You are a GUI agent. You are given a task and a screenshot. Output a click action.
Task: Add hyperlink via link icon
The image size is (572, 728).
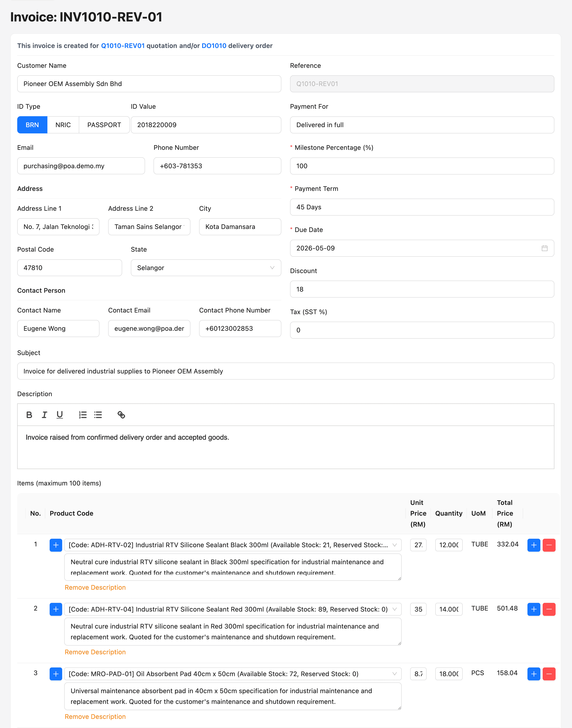pyautogui.click(x=121, y=415)
